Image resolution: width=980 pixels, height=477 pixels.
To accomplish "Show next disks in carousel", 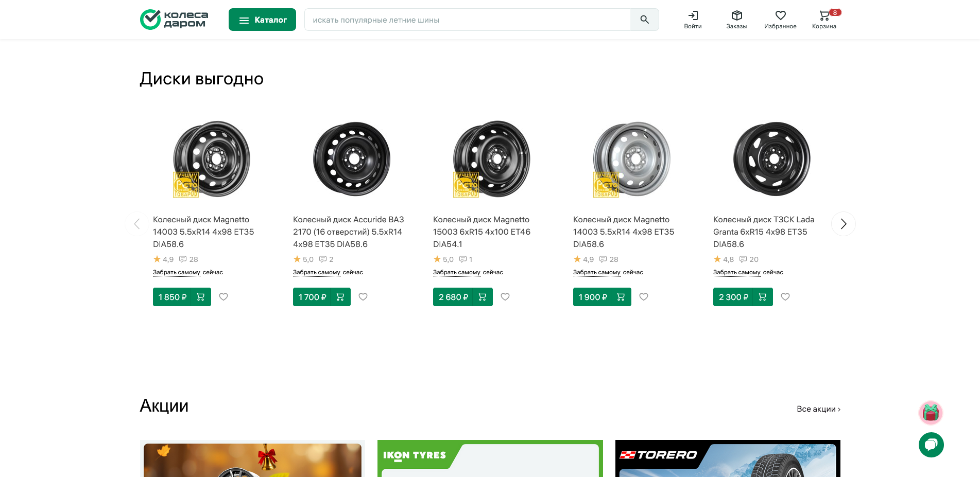I will pyautogui.click(x=843, y=224).
